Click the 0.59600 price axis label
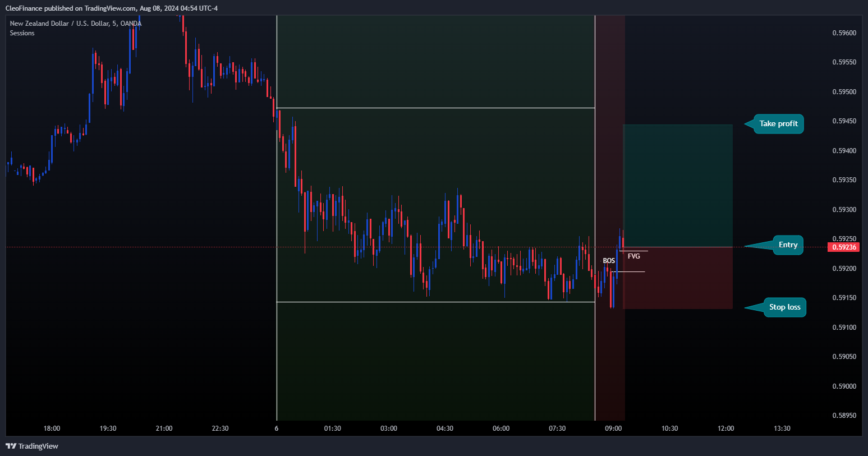The width and height of the screenshot is (868, 456). [844, 33]
